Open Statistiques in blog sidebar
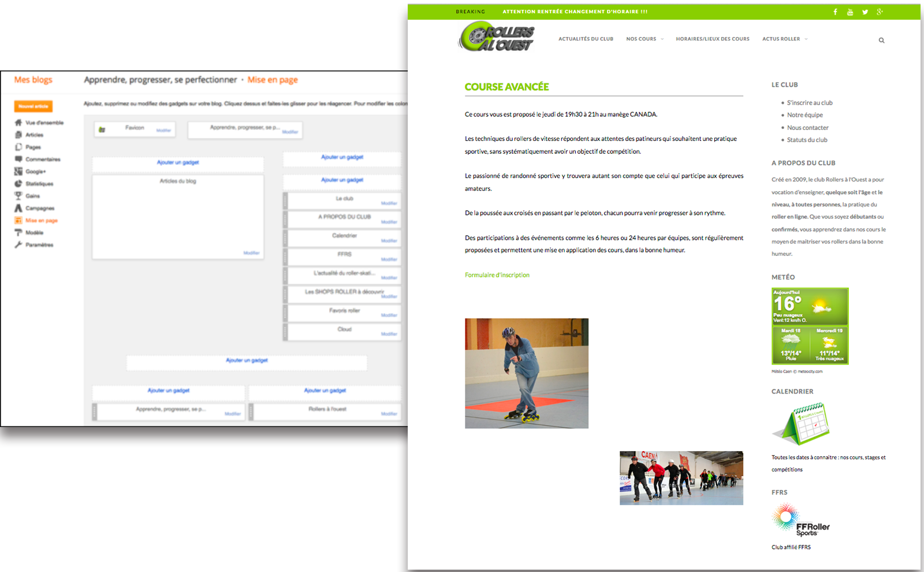 [39, 184]
